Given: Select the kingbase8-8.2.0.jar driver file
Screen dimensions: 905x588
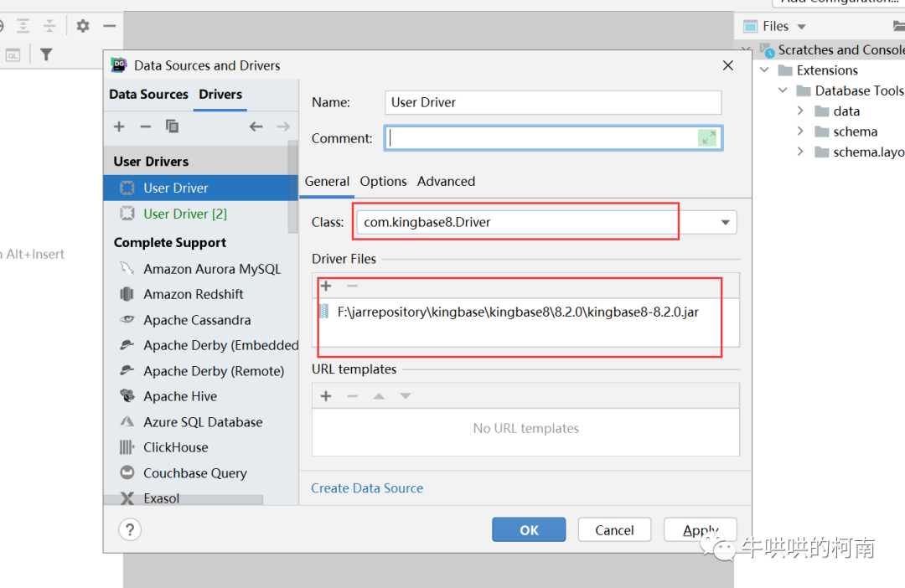Looking at the screenshot, I should (x=518, y=312).
